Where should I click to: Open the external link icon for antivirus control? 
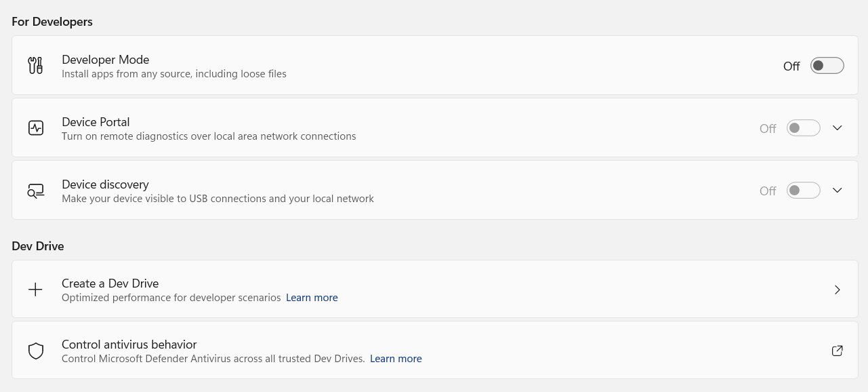pyautogui.click(x=837, y=351)
